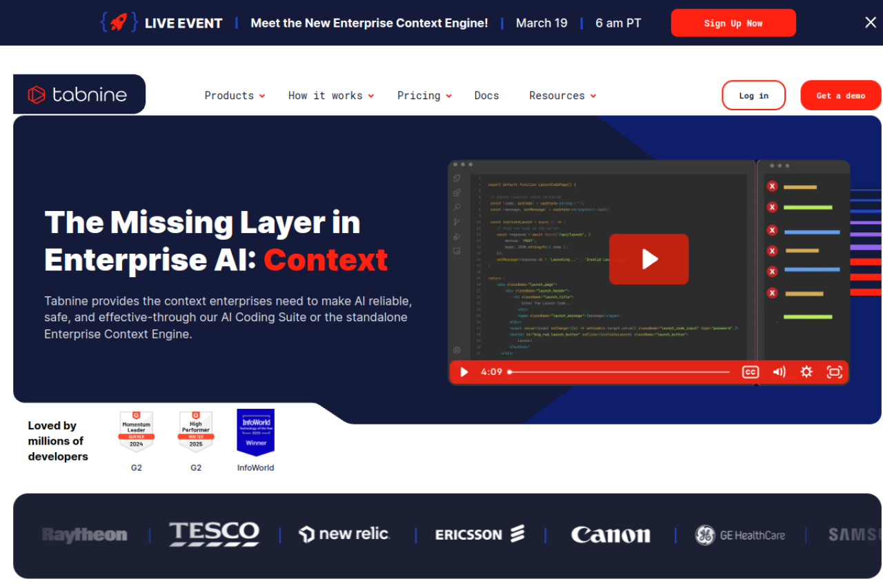Image resolution: width=883 pixels, height=588 pixels.
Task: Click the Get a demo button
Action: (x=840, y=95)
